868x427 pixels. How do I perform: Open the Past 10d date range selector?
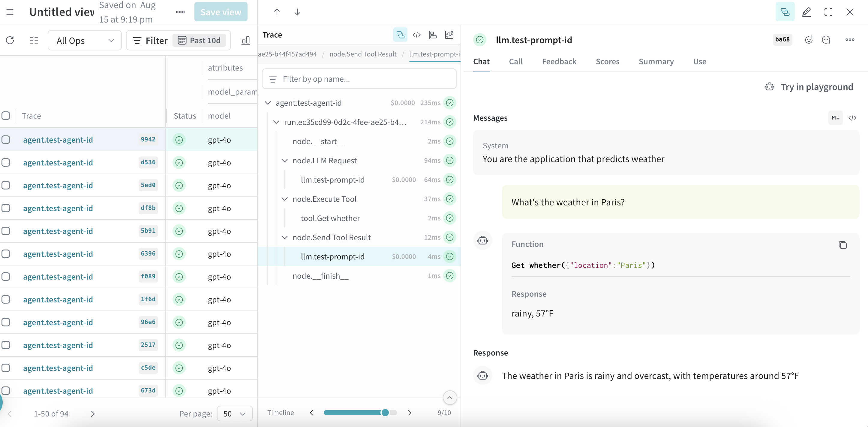pyautogui.click(x=199, y=41)
